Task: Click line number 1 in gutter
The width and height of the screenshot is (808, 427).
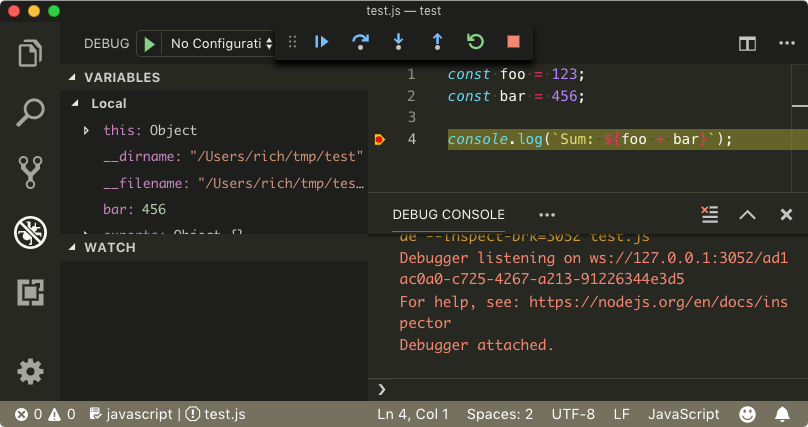Action: click(411, 74)
